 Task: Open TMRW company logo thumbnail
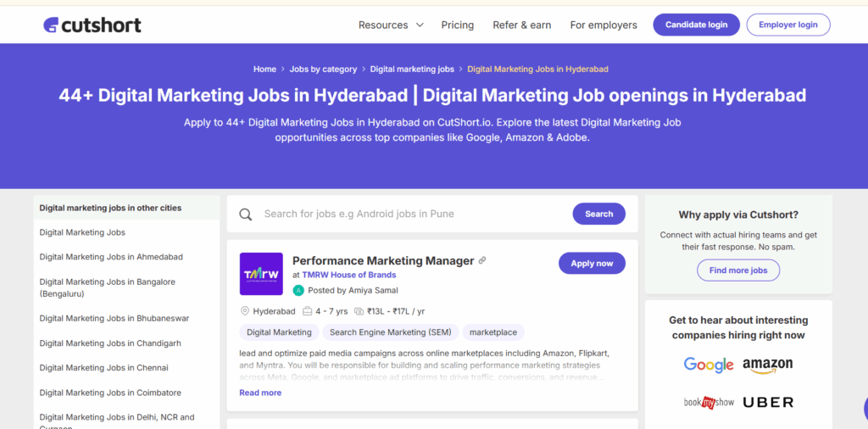[x=261, y=274]
